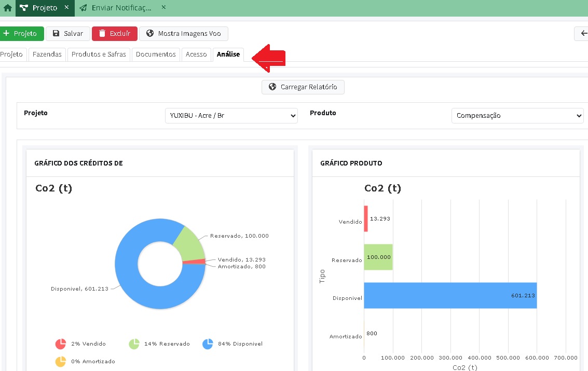
Task: Click Carregar Relatório button
Action: [303, 87]
